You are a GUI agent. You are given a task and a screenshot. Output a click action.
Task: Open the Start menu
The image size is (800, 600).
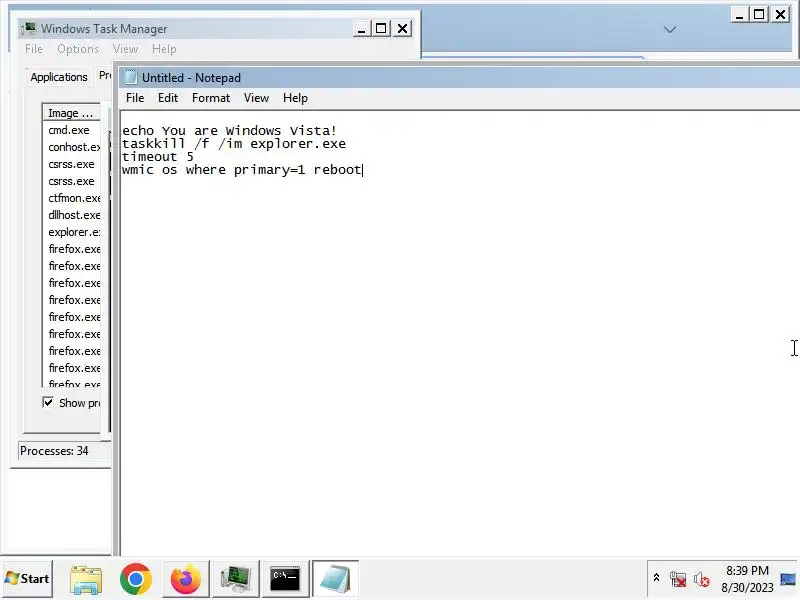[x=28, y=579]
